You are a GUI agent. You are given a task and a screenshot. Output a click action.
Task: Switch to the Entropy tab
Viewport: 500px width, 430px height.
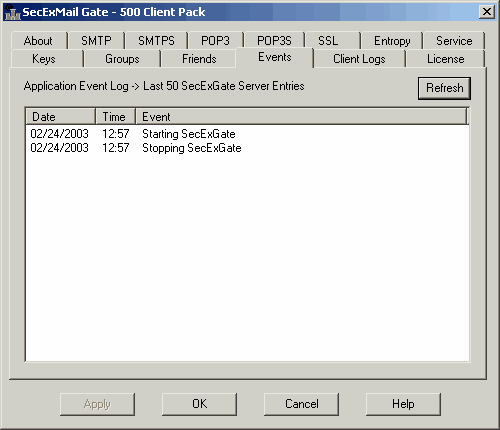coord(392,41)
